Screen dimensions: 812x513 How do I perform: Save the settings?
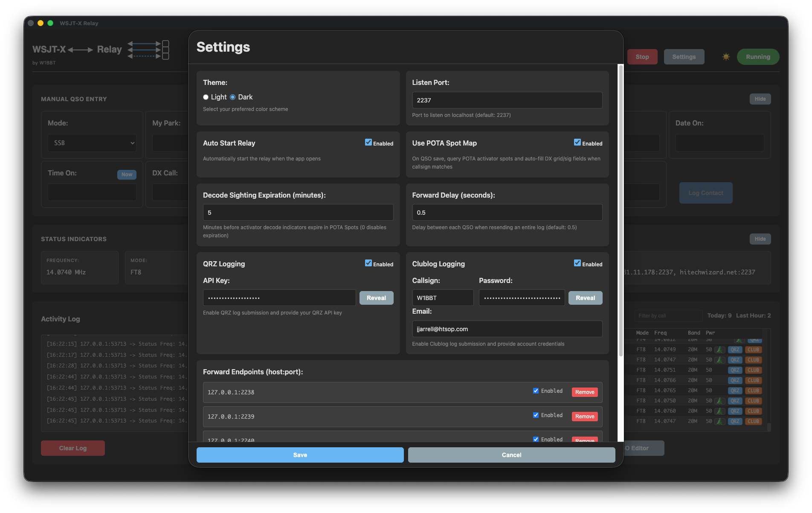(x=300, y=455)
